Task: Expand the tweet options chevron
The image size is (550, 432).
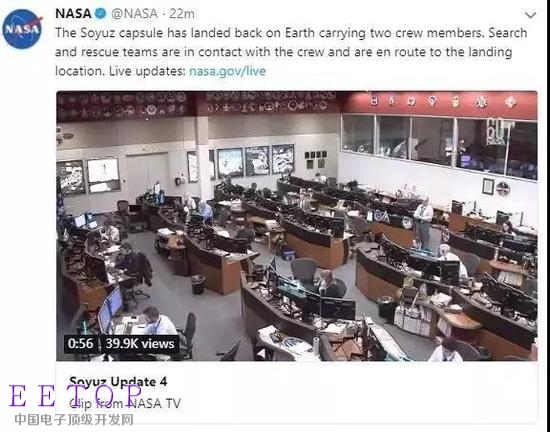Action: coord(530,15)
